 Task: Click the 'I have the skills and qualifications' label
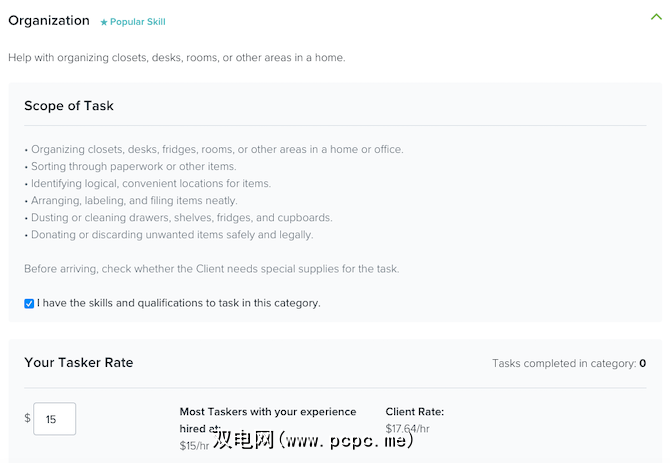[179, 303]
